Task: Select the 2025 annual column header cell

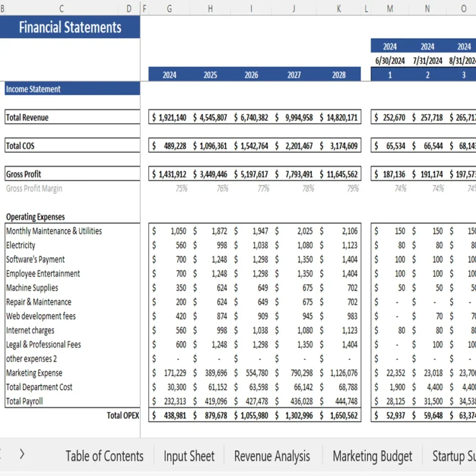Action: (209, 73)
